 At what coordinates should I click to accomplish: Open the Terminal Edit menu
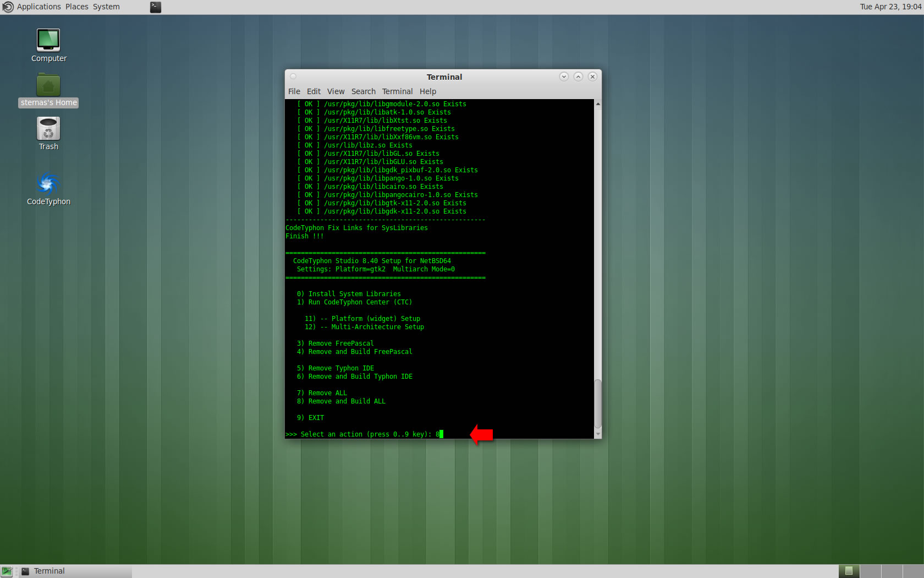(313, 91)
